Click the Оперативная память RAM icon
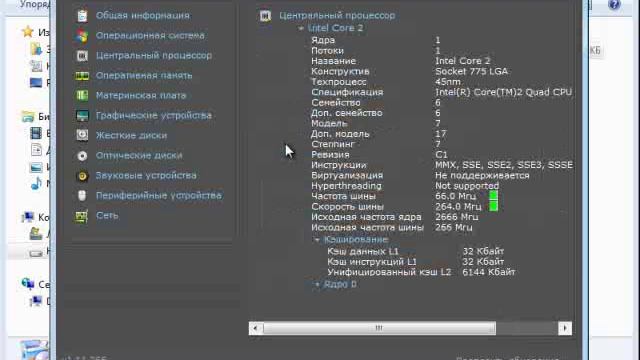 tap(82, 76)
